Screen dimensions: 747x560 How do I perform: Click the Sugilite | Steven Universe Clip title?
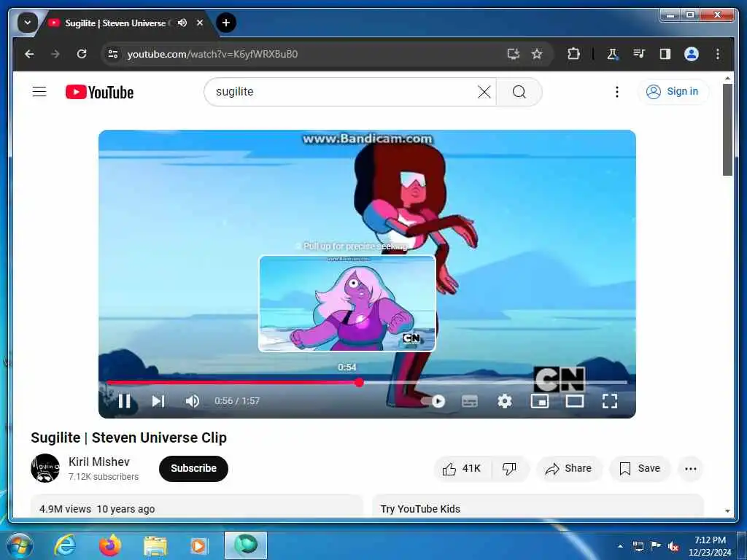[x=128, y=437]
